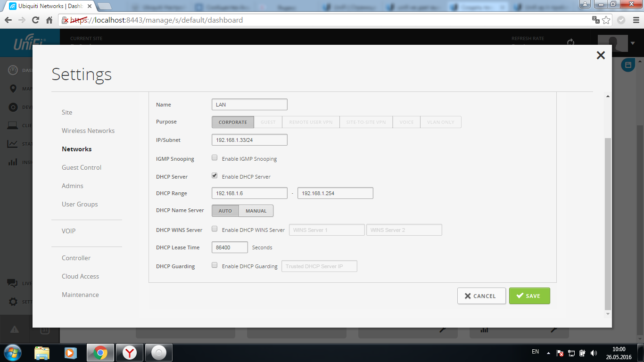
Task: Open the Wireless Networks settings section
Action: [88, 131]
